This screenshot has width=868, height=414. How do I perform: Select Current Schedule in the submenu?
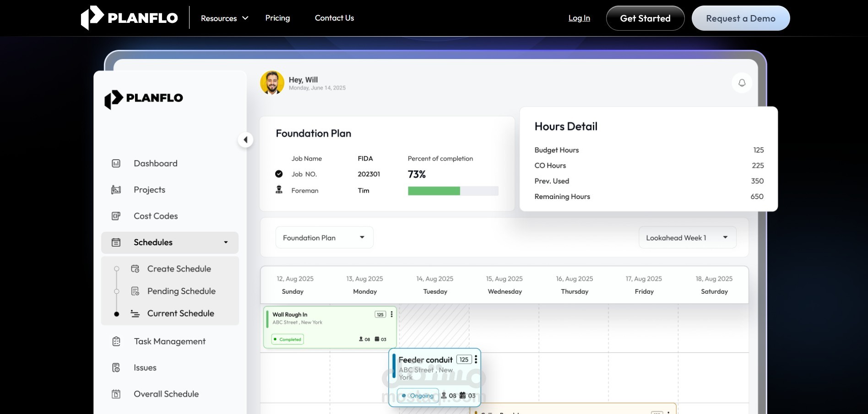pyautogui.click(x=180, y=313)
